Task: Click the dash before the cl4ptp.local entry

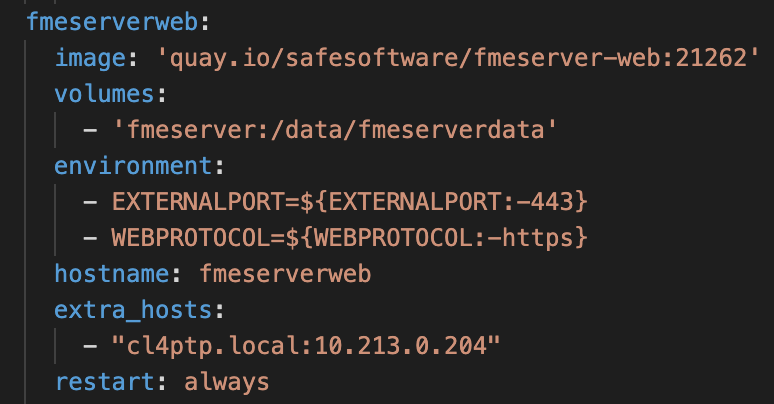Action: tap(90, 346)
